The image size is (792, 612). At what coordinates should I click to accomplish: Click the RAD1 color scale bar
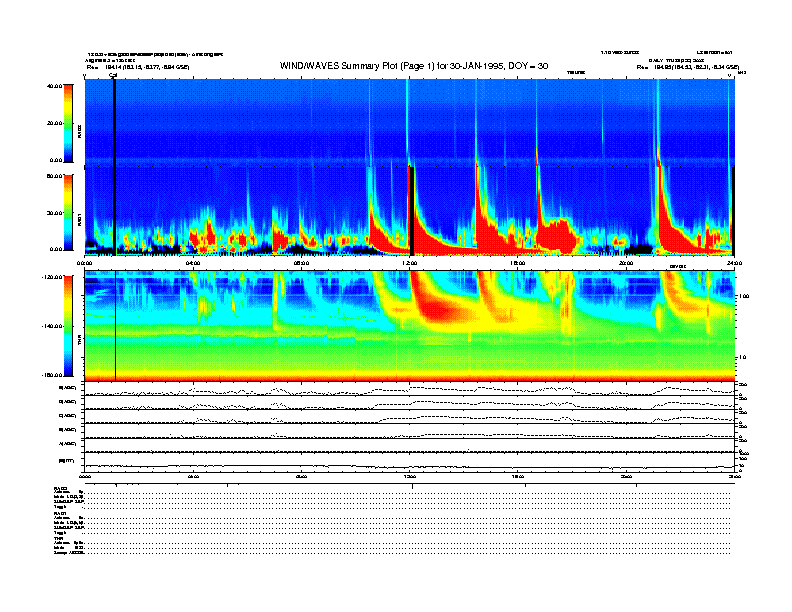click(68, 212)
